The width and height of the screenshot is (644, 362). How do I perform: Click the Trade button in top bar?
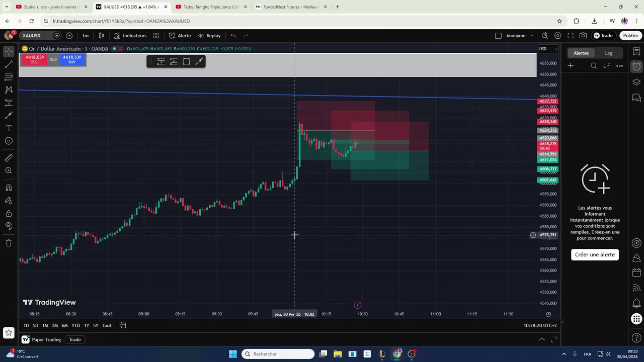(x=603, y=36)
